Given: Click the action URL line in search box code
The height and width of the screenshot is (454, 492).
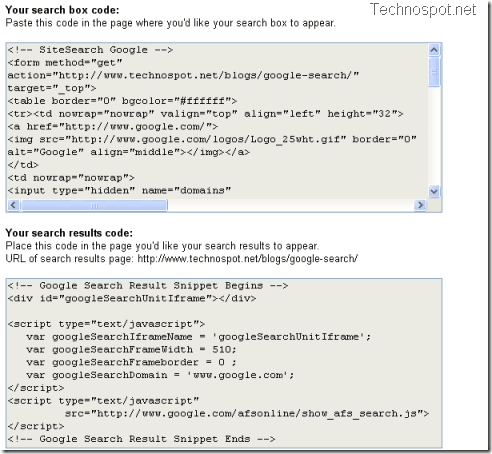Looking at the screenshot, I should 183,75.
